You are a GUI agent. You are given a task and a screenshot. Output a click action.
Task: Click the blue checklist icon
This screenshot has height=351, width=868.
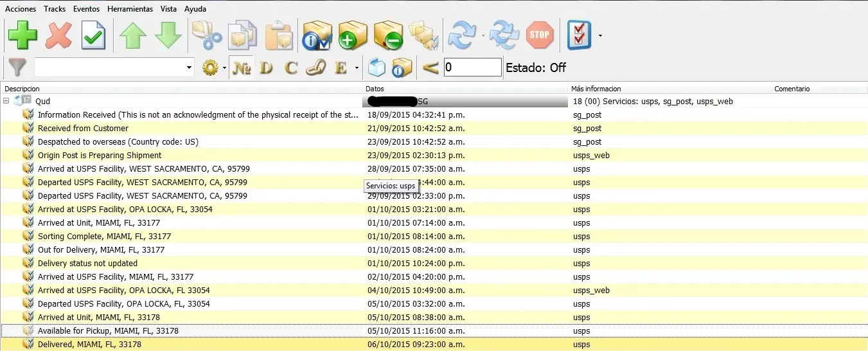[x=580, y=35]
